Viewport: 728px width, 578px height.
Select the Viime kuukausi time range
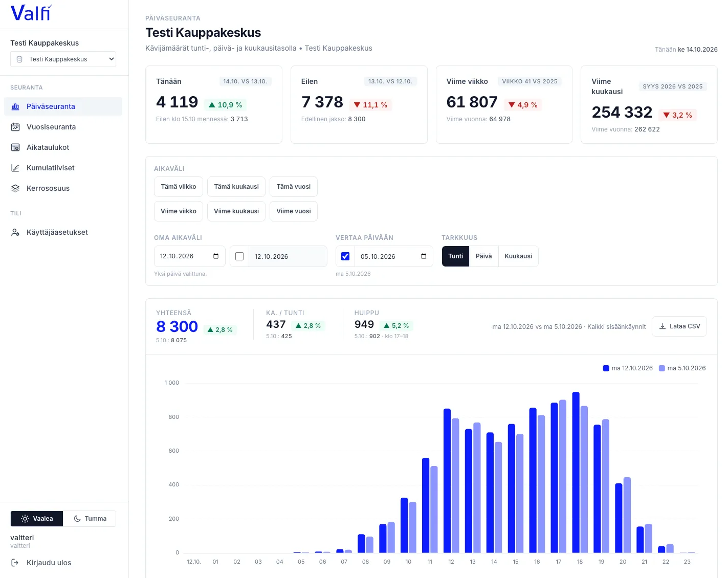[236, 211]
